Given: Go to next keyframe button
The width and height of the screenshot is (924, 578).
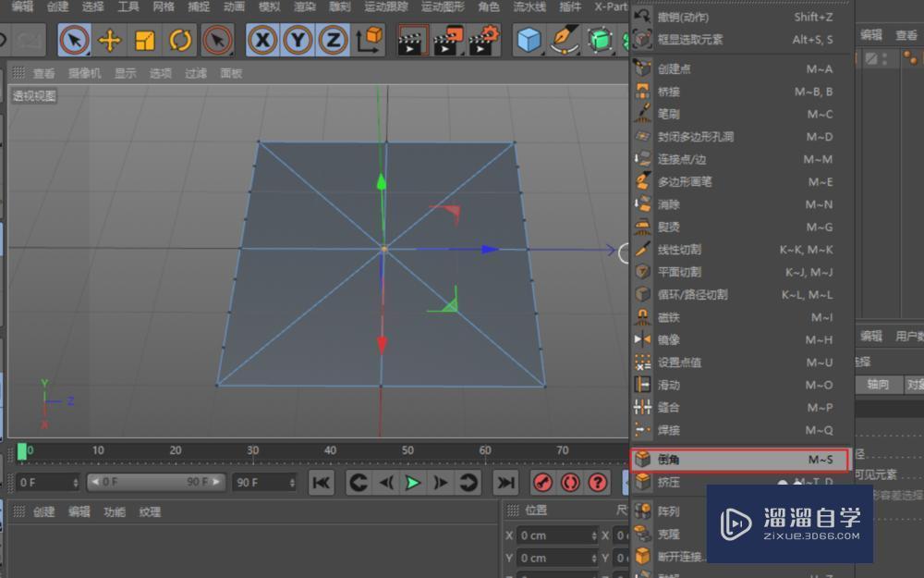Looking at the screenshot, I should click(468, 483).
